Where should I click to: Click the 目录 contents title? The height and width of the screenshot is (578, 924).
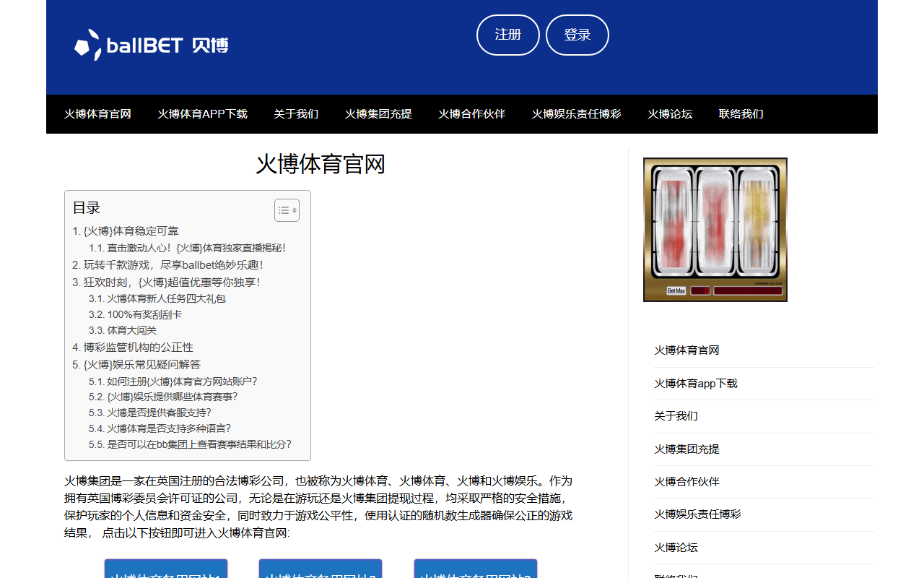87,208
